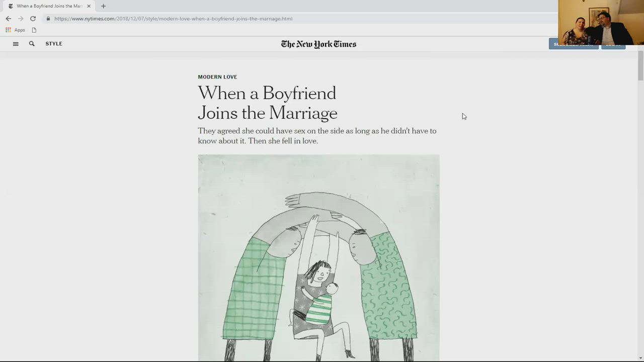Open the Apps grid bookmark

click(15, 30)
